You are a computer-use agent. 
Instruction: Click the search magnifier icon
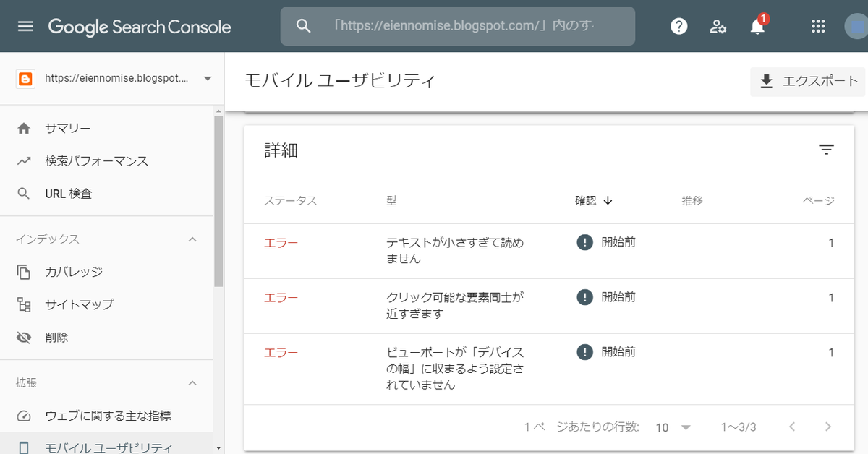point(304,26)
